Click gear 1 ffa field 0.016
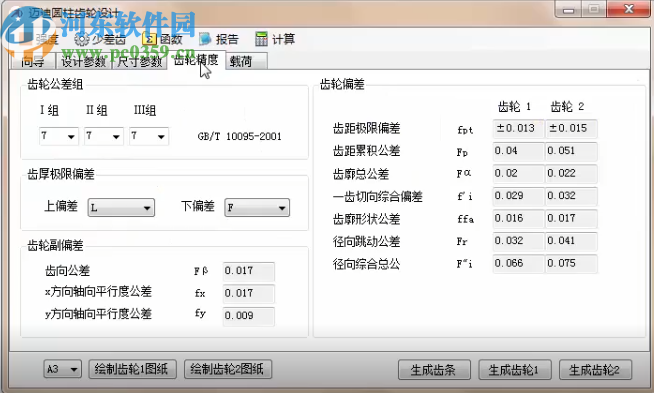This screenshot has width=654, height=393. click(x=518, y=219)
